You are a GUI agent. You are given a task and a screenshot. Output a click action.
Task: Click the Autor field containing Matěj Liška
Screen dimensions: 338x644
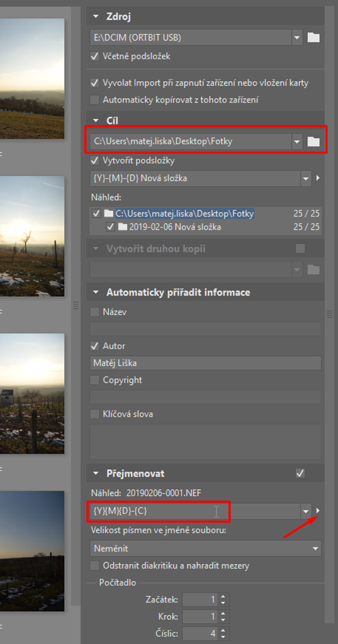point(206,363)
